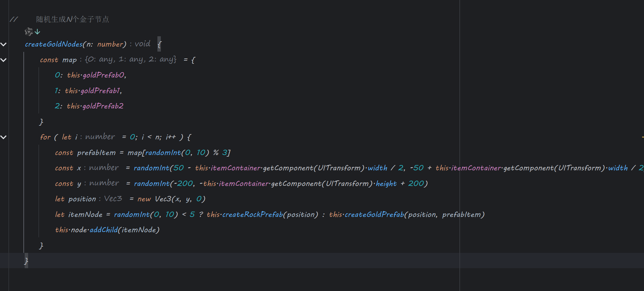Click 'i++' in the for loop header
Screen dimensions: 644x291
(171, 137)
